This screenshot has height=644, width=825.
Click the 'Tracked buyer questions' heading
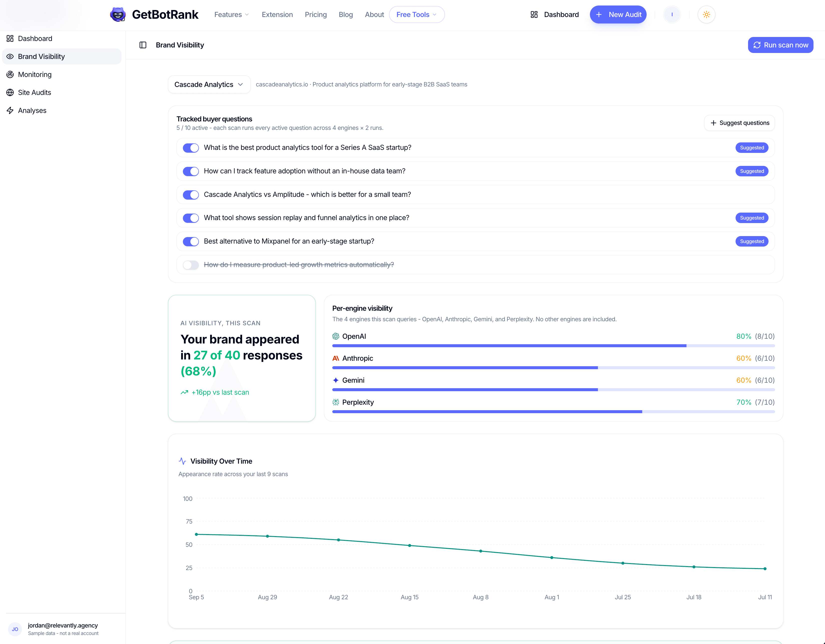[214, 119]
